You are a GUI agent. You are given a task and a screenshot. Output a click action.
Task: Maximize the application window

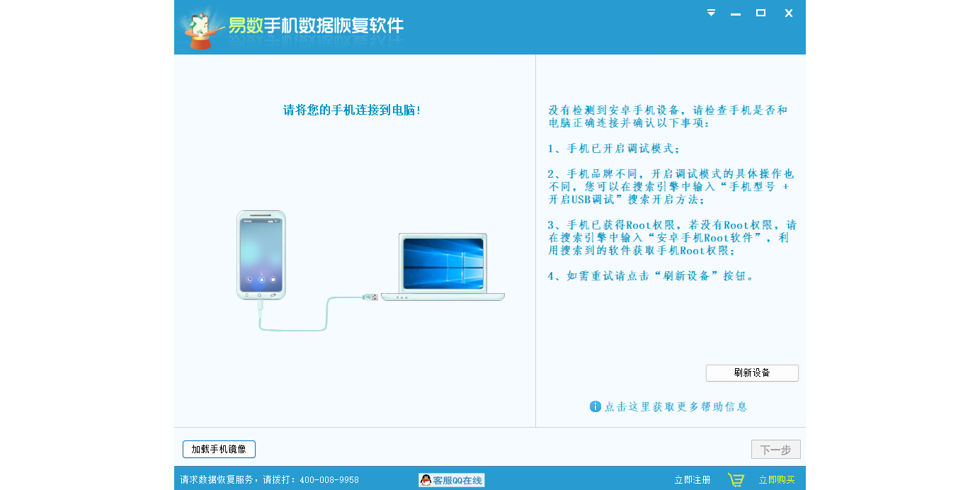[x=760, y=13]
